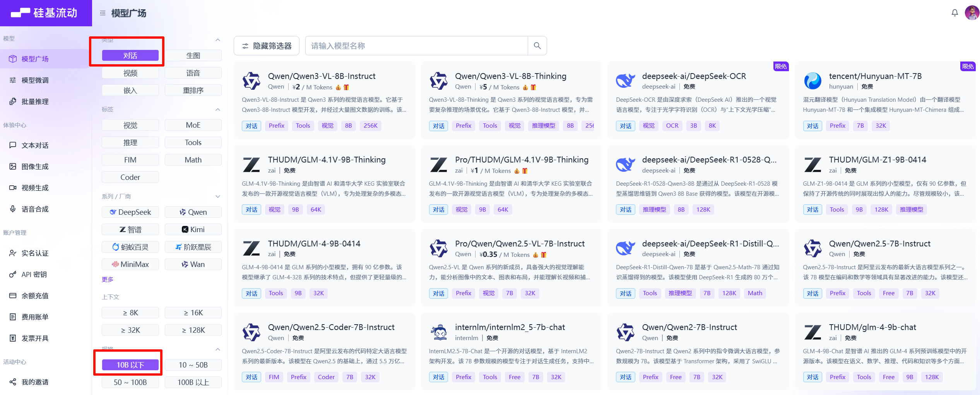Viewport: 980px width, 395px height.
Task: Click the Hunyuan-MT-7B model logo
Action: (812, 81)
